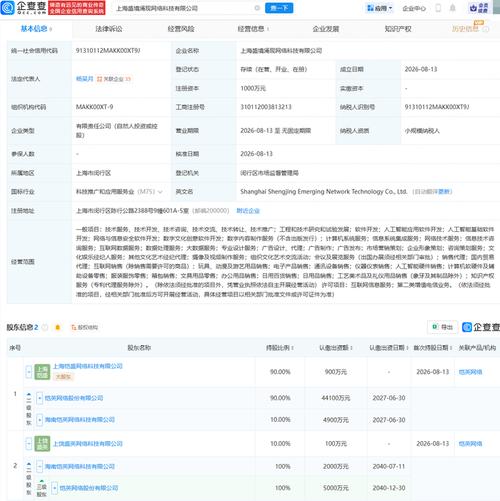The width and height of the screenshot is (500, 501).
Task: Collapse row 1's second-level shareholders with up arrow
Action: point(29,395)
